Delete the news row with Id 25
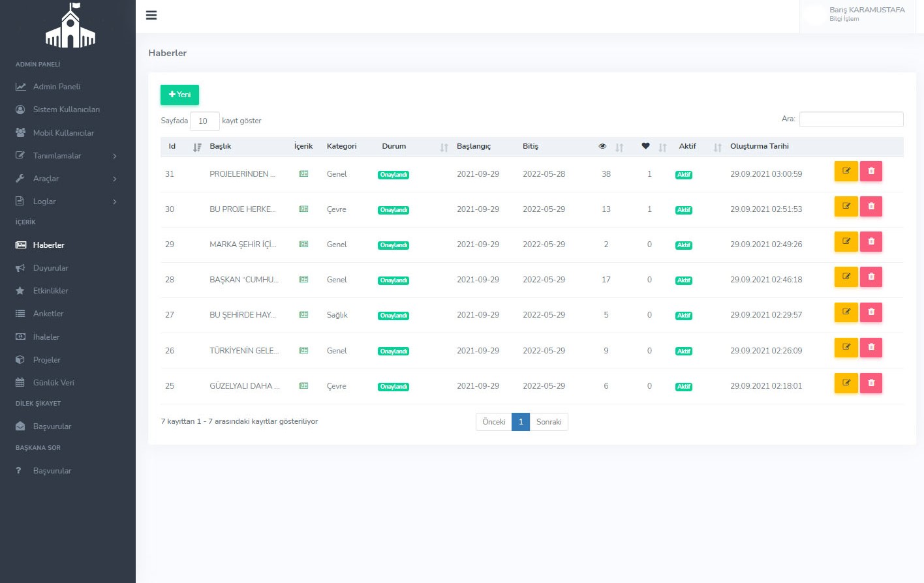Image resolution: width=924 pixels, height=583 pixels. click(871, 383)
